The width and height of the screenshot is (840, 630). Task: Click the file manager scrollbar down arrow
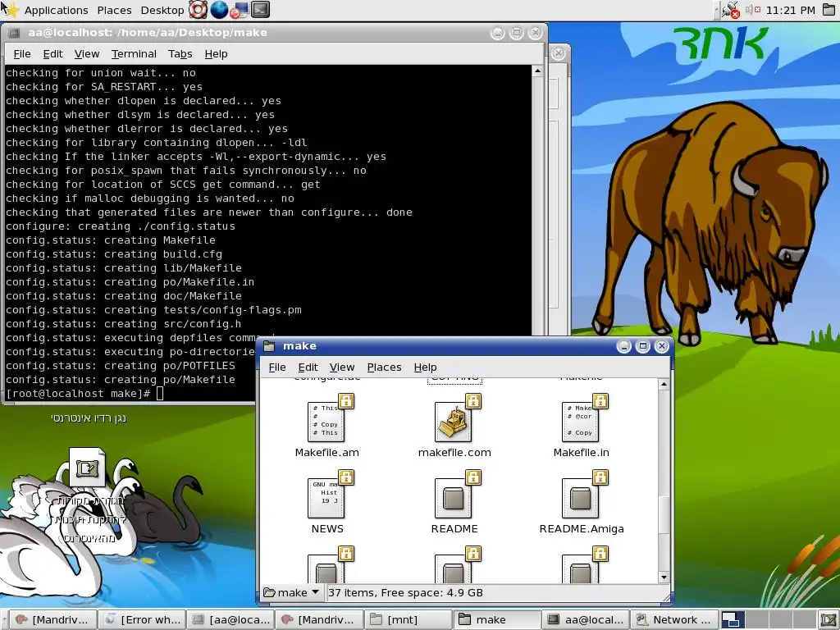point(664,577)
